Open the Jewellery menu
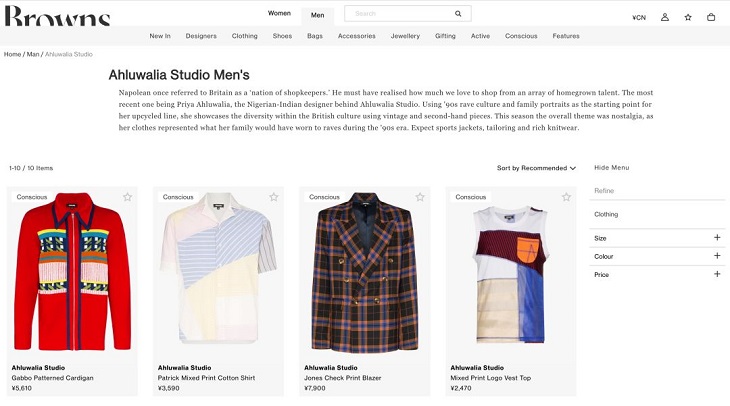This screenshot has height=406, width=730. click(x=405, y=36)
